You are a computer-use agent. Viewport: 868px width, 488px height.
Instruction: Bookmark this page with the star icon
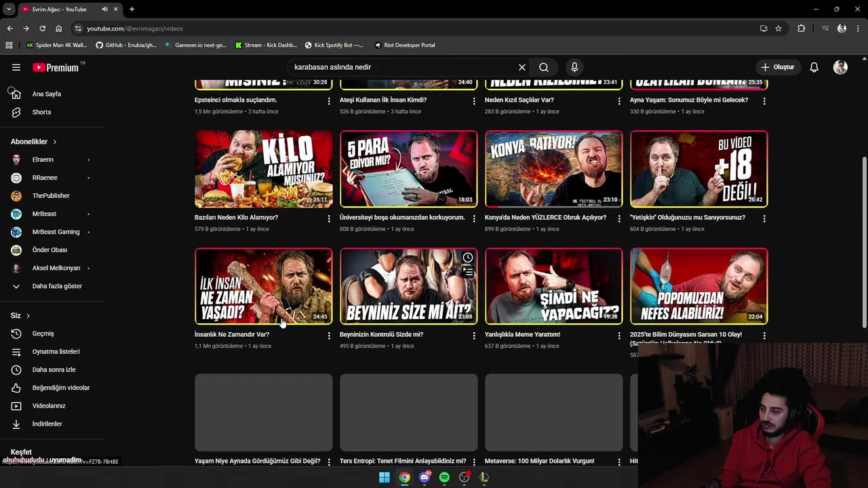pyautogui.click(x=778, y=28)
